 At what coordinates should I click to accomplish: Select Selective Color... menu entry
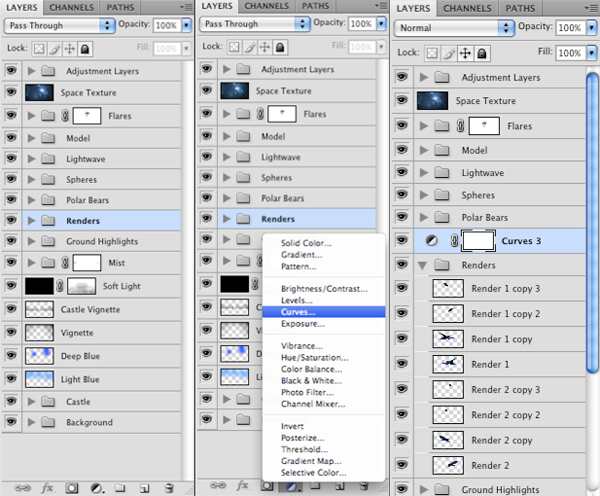click(324, 472)
